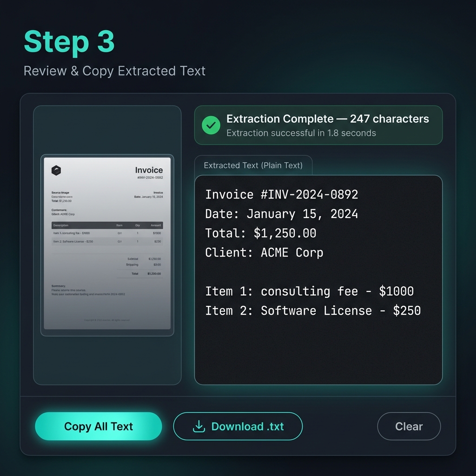Image resolution: width=476 pixels, height=476 pixels.
Task: Open the invoice source image thumbnail
Action: click(107, 244)
